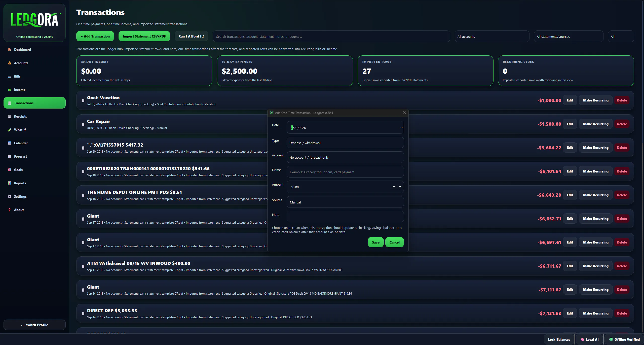Screen dimensions: 644x345
Task: Click the Imported Rows card
Action: click(425, 71)
